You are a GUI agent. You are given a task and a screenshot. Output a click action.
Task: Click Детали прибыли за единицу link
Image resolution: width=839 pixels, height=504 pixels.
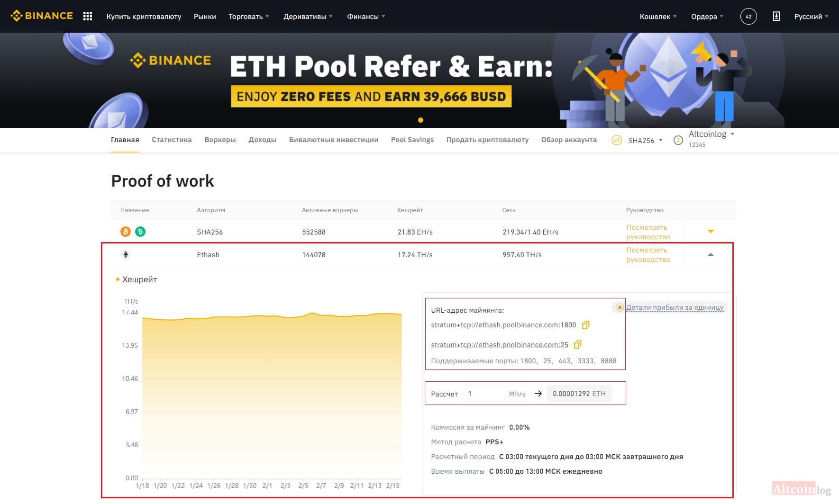click(x=675, y=307)
